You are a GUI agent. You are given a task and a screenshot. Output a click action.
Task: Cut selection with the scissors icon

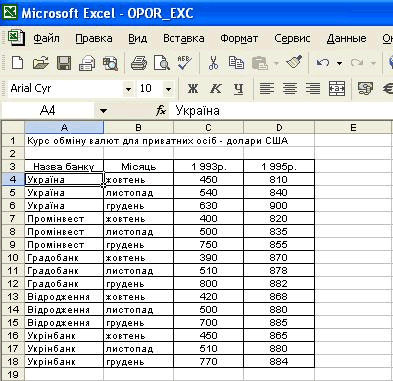pos(213,63)
